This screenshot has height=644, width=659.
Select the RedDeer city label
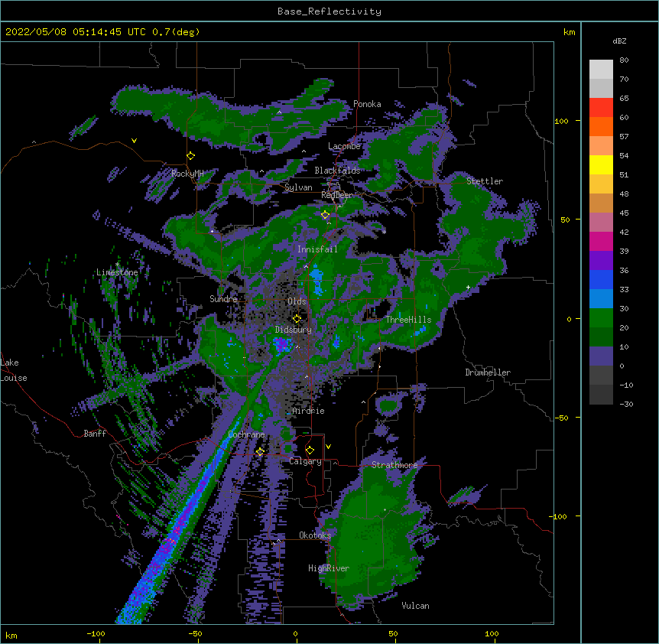pos(336,195)
